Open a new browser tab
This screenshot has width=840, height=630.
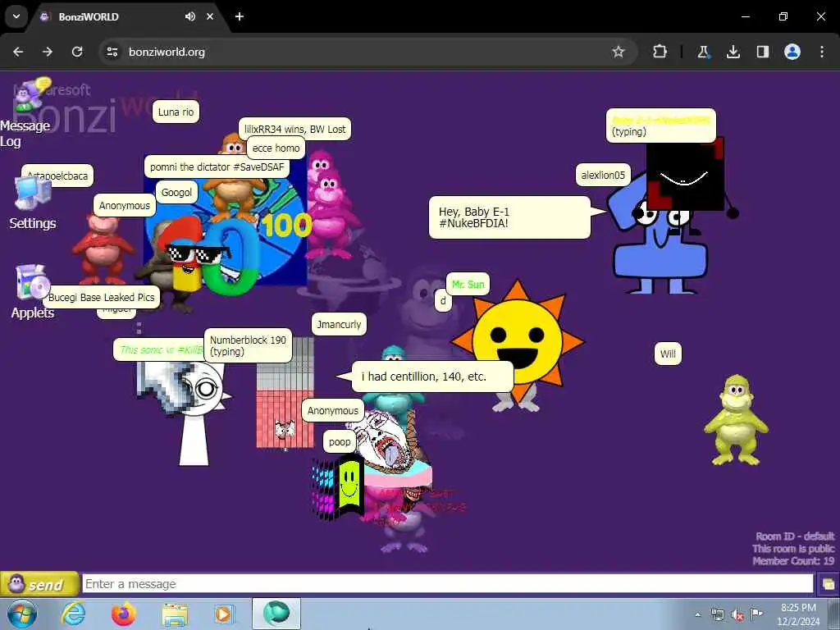240,16
